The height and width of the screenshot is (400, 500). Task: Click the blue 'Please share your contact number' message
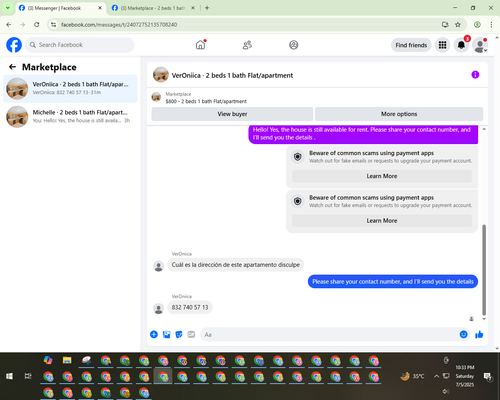(x=393, y=282)
